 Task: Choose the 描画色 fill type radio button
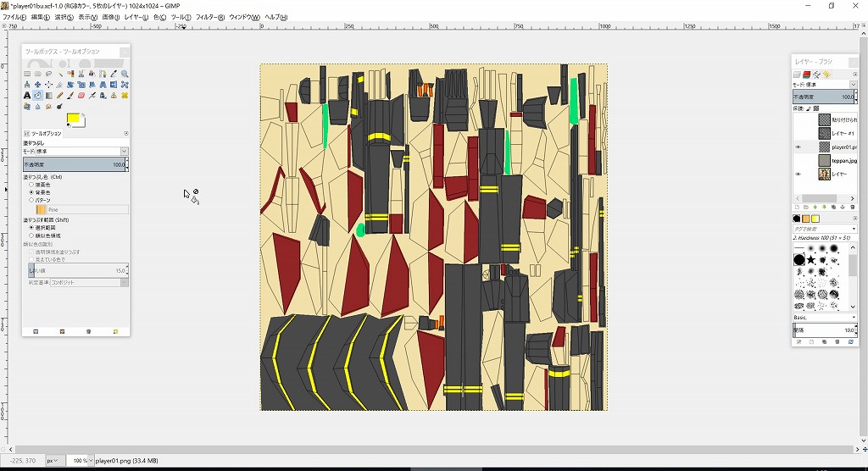point(31,185)
